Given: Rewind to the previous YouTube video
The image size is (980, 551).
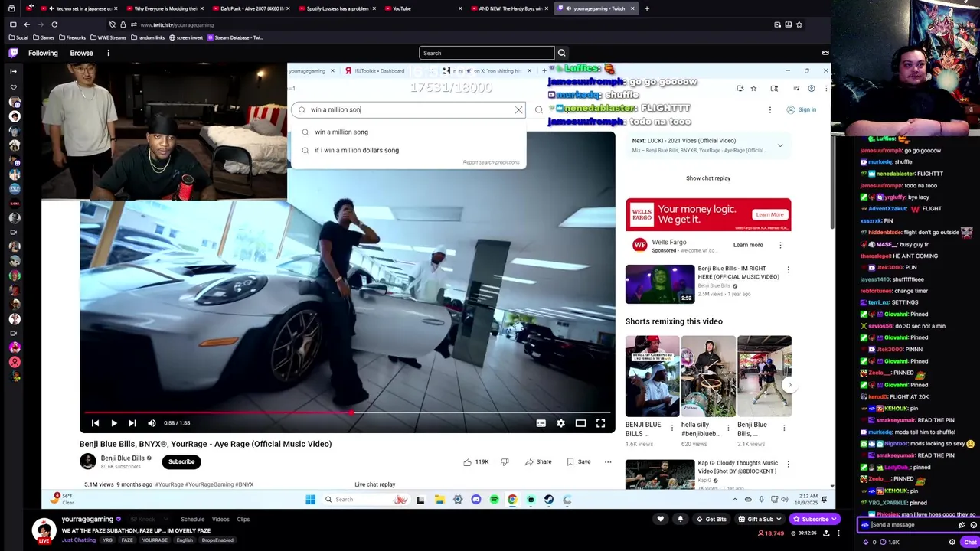Looking at the screenshot, I should click(x=95, y=423).
